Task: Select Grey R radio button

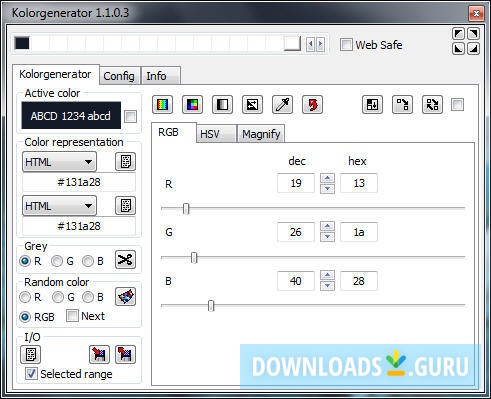Action: tap(25, 261)
